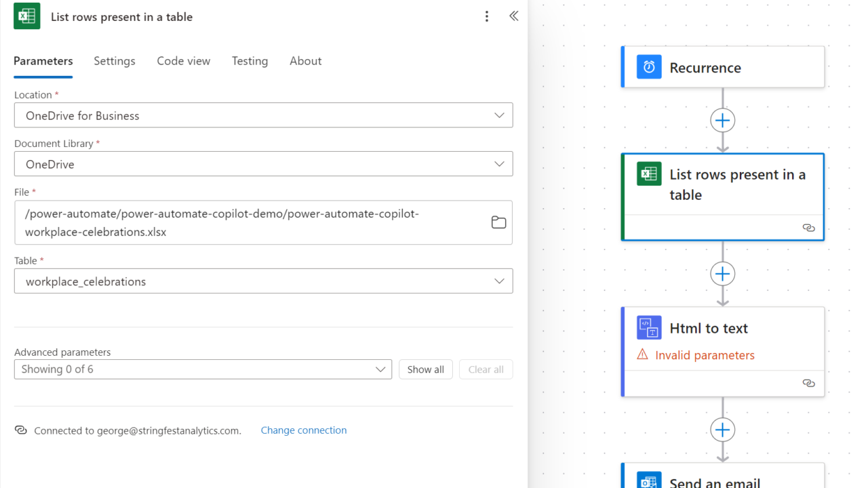Screen dimensions: 868x488
Task: Expand the Location dropdown
Action: [499, 115]
